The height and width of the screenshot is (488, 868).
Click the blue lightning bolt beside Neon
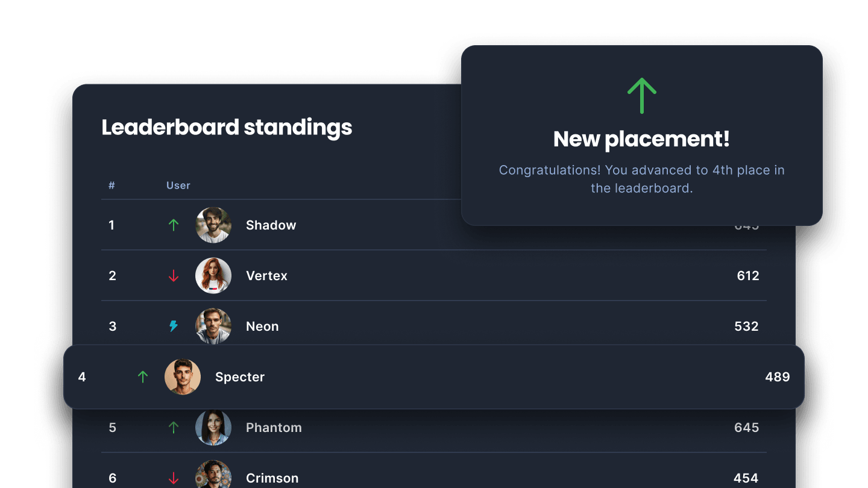(x=174, y=327)
